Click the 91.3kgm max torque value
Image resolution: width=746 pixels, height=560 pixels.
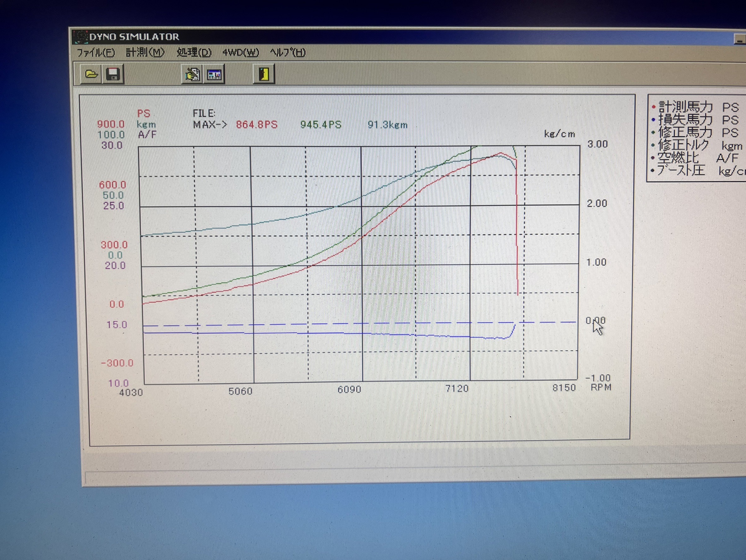[388, 125]
